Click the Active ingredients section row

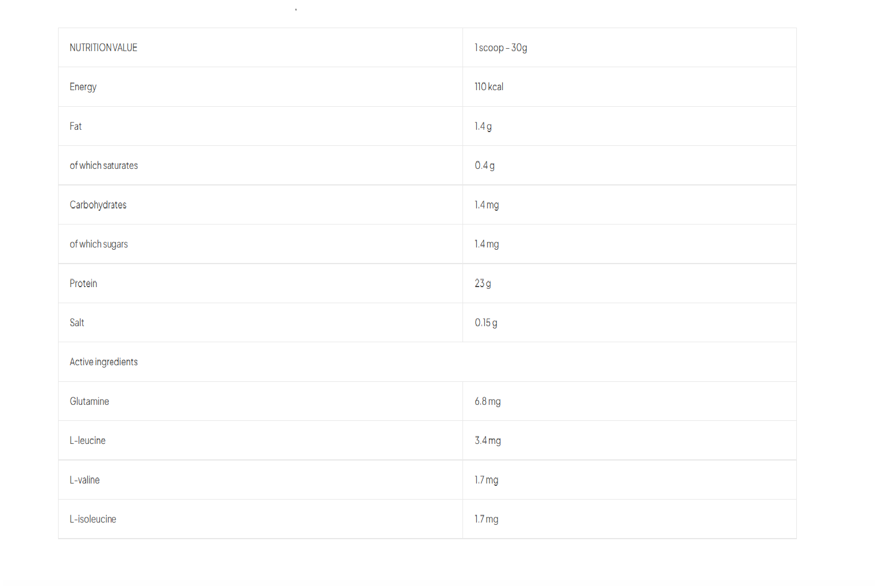(104, 362)
